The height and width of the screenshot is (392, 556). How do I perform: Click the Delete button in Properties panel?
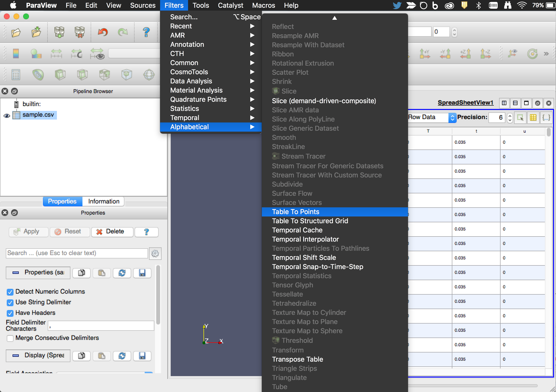[x=112, y=231]
